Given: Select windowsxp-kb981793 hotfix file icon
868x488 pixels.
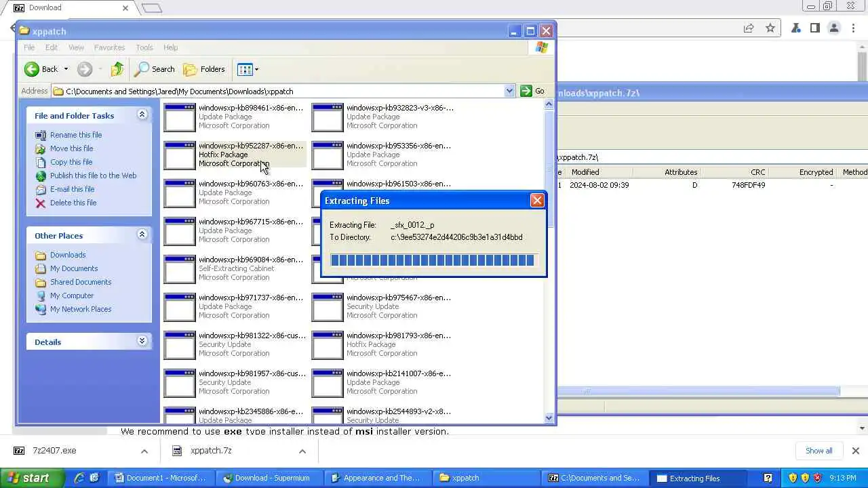Looking at the screenshot, I should tap(328, 345).
